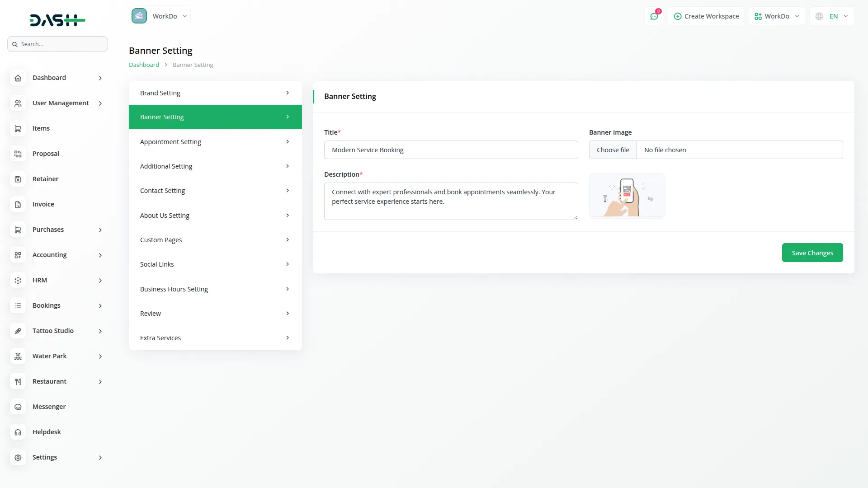The width and height of the screenshot is (868, 488).
Task: Click Choose file for the banner image
Action: pyautogui.click(x=613, y=150)
